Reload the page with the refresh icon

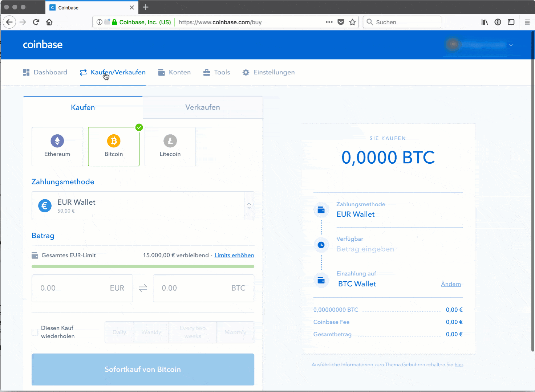click(x=36, y=22)
